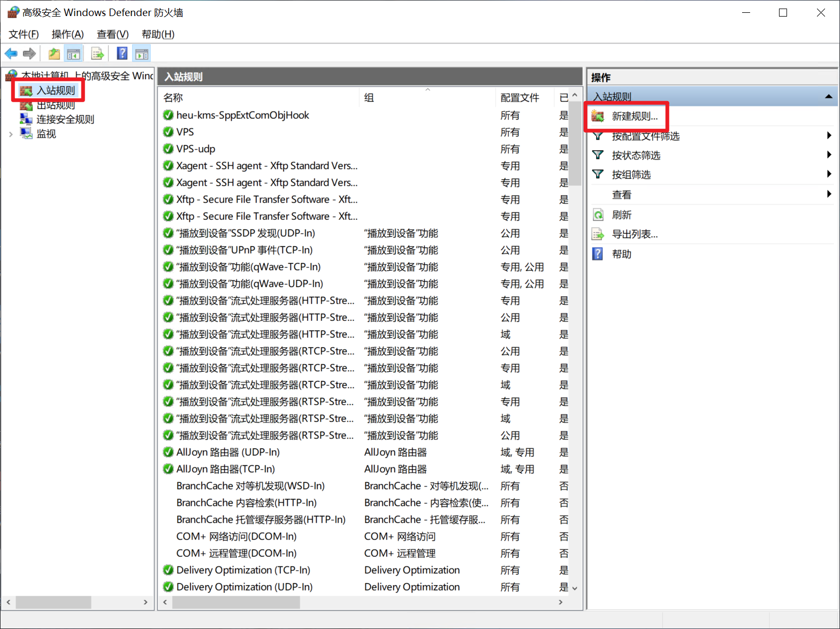
Task: Click the 新建规则 icon in actions pane
Action: coord(598,116)
